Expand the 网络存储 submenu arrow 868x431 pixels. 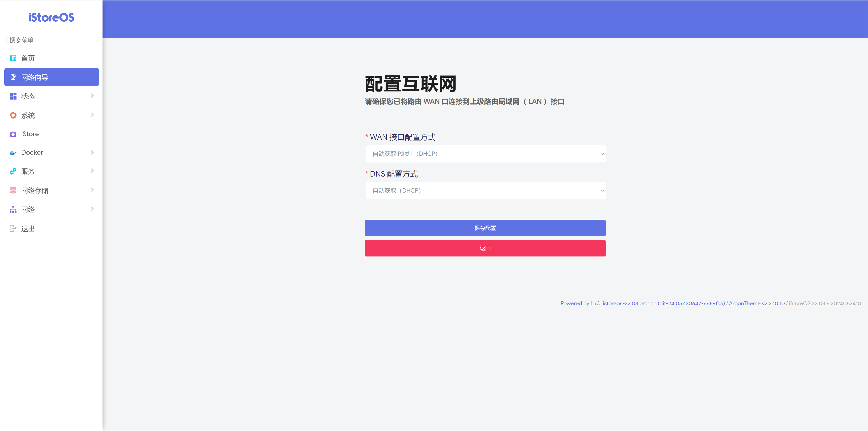[x=92, y=190]
